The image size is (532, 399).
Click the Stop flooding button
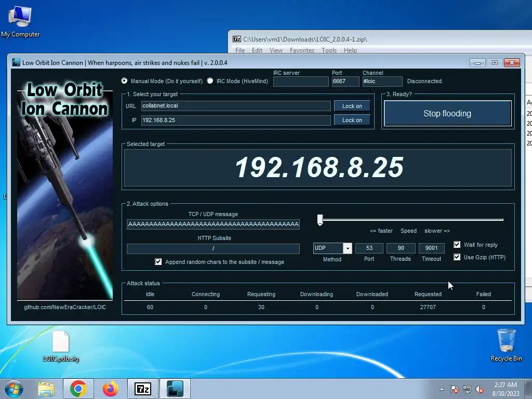[447, 113]
